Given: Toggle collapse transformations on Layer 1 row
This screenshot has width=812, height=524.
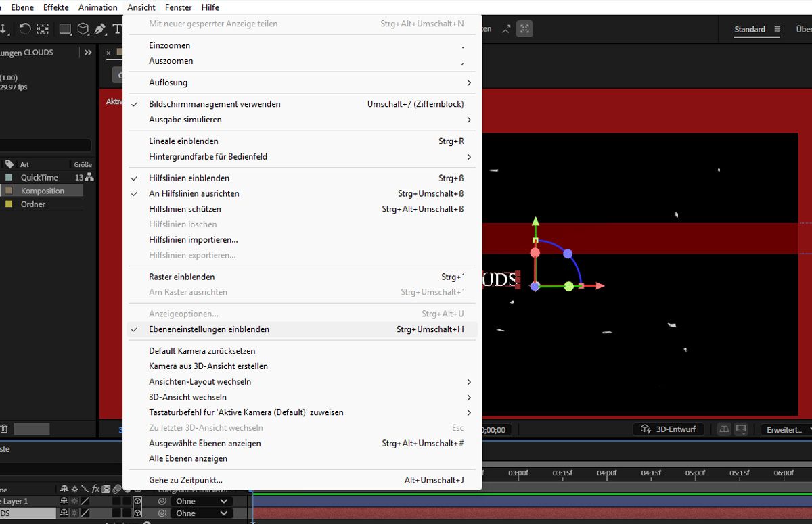Looking at the screenshot, I should tap(74, 502).
